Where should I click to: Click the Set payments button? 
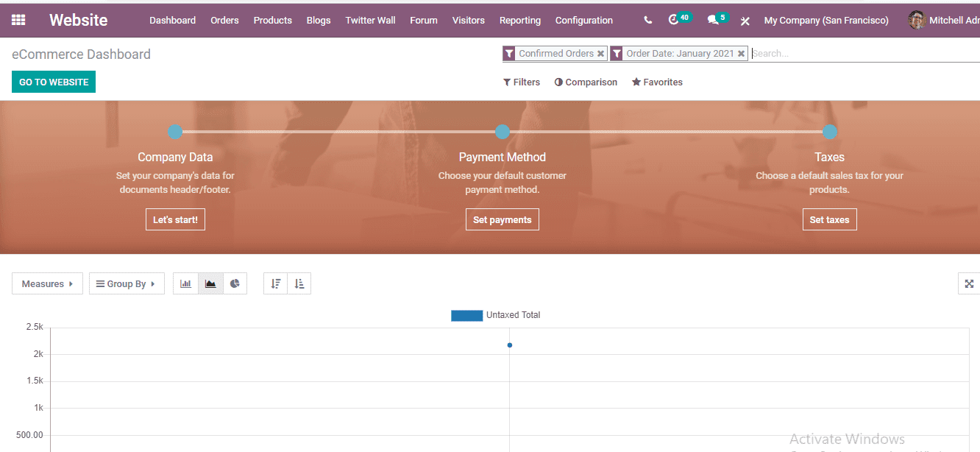point(503,219)
